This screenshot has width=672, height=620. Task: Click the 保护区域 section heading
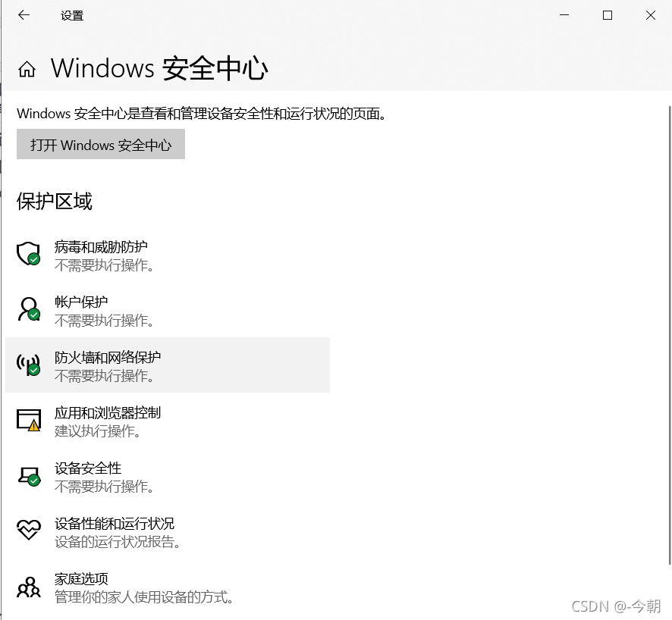point(55,202)
